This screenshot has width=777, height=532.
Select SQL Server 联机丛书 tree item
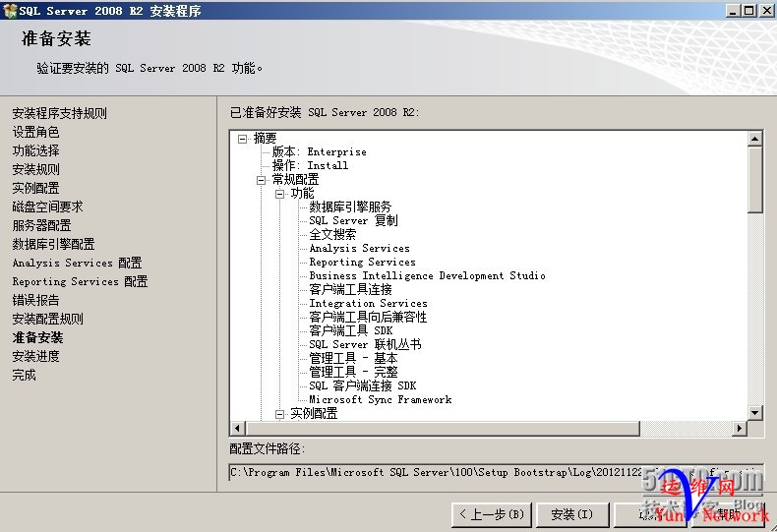coord(365,345)
